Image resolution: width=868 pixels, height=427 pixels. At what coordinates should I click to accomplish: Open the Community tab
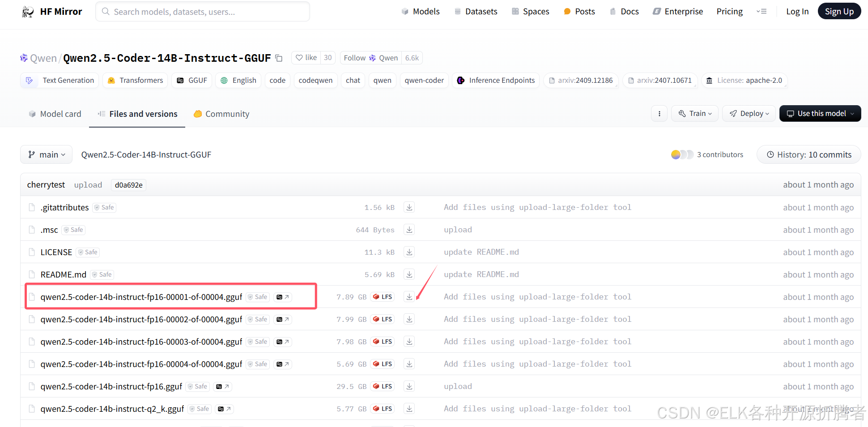tap(221, 114)
